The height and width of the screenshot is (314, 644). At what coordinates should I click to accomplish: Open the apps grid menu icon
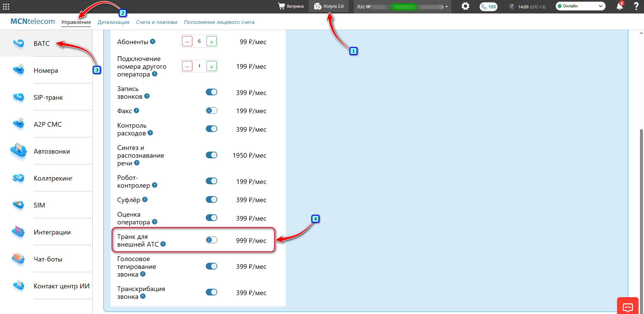6,6
